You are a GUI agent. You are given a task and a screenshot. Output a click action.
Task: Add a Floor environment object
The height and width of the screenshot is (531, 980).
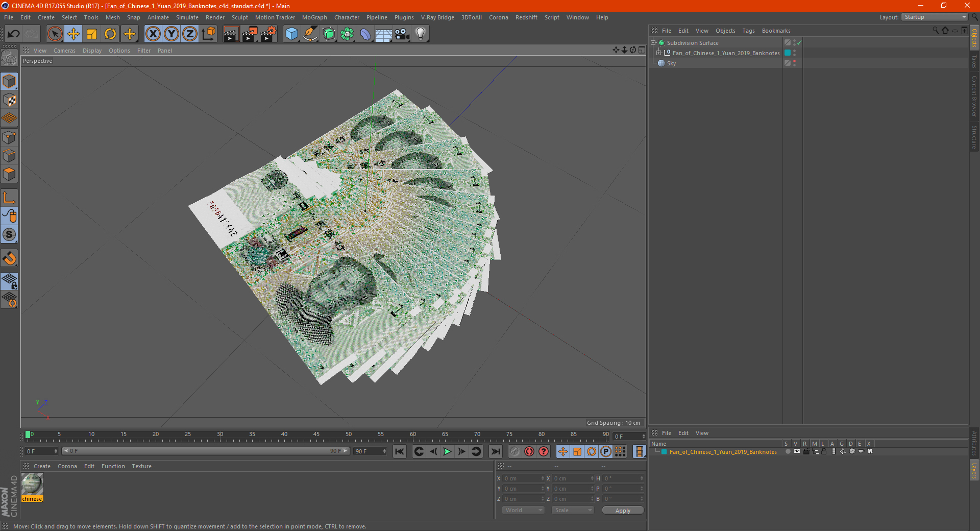tap(384, 34)
